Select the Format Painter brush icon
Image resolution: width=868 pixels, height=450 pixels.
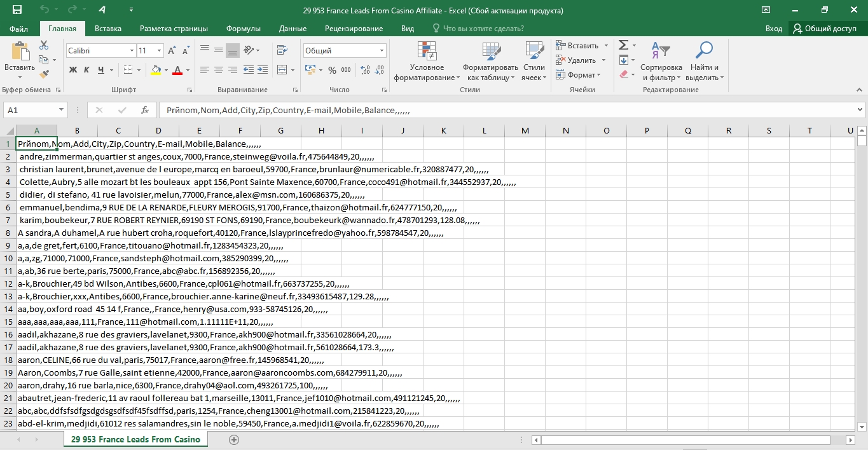pyautogui.click(x=44, y=74)
